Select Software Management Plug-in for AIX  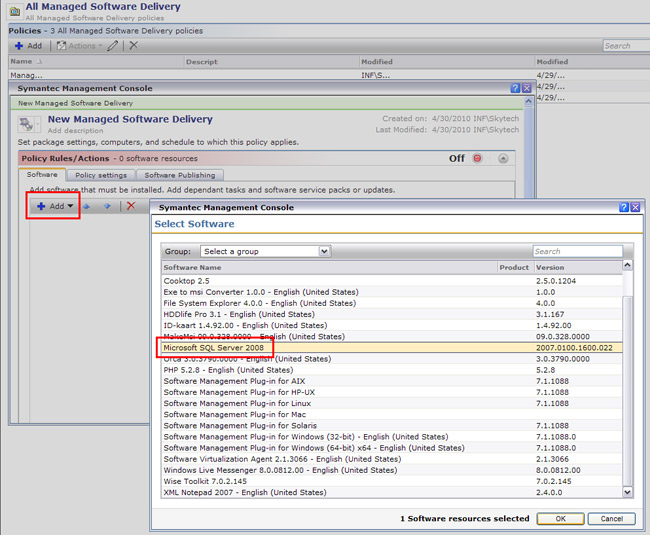pos(392,381)
